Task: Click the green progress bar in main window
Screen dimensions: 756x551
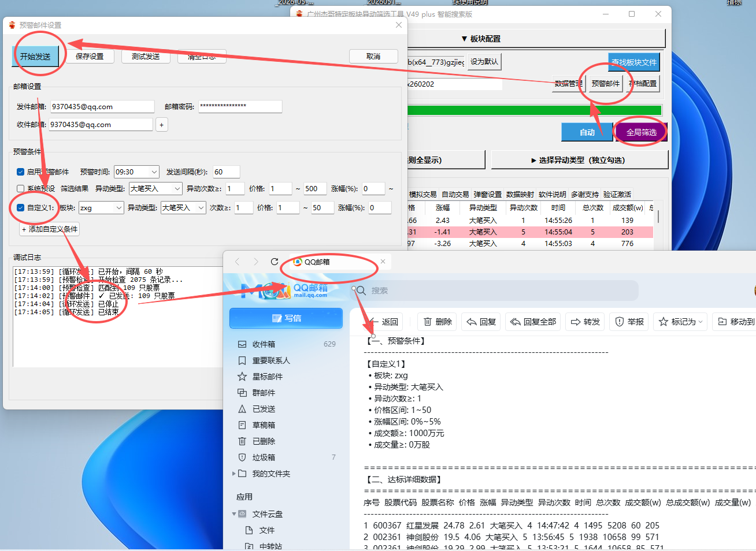Action: 535,110
